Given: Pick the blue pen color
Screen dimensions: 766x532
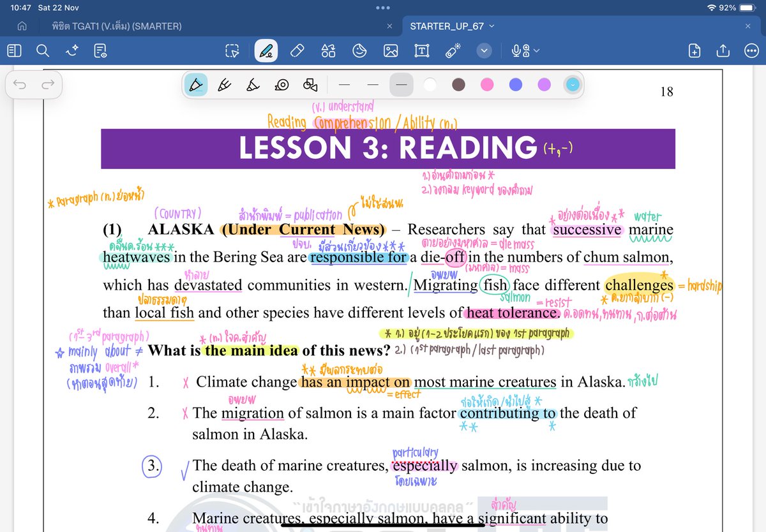Looking at the screenshot, I should coord(516,85).
